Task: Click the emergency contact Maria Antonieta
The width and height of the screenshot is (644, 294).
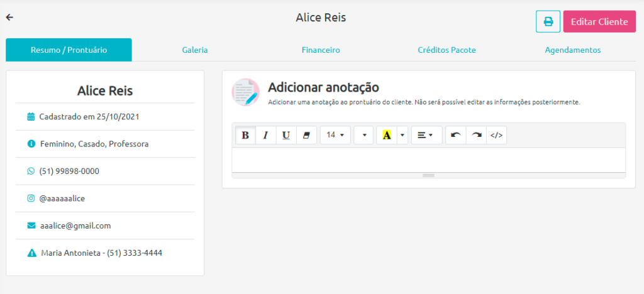Action: pos(102,253)
